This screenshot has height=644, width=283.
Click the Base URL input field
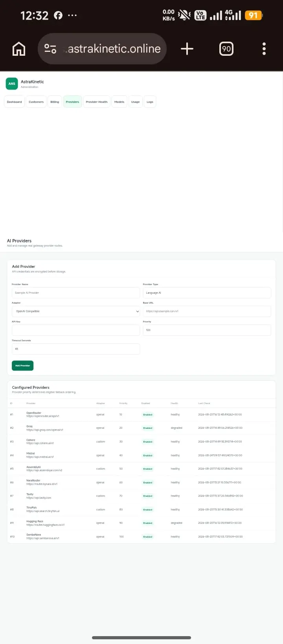click(207, 311)
